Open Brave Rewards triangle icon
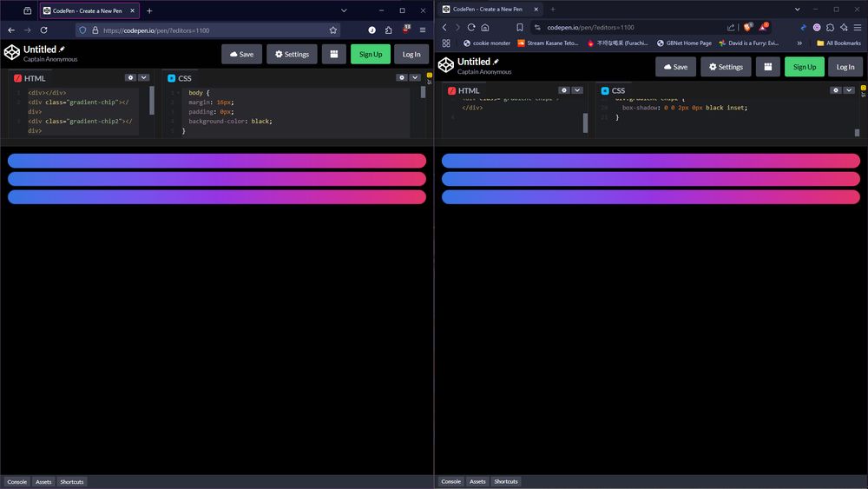868x489 pixels. pos(763,27)
